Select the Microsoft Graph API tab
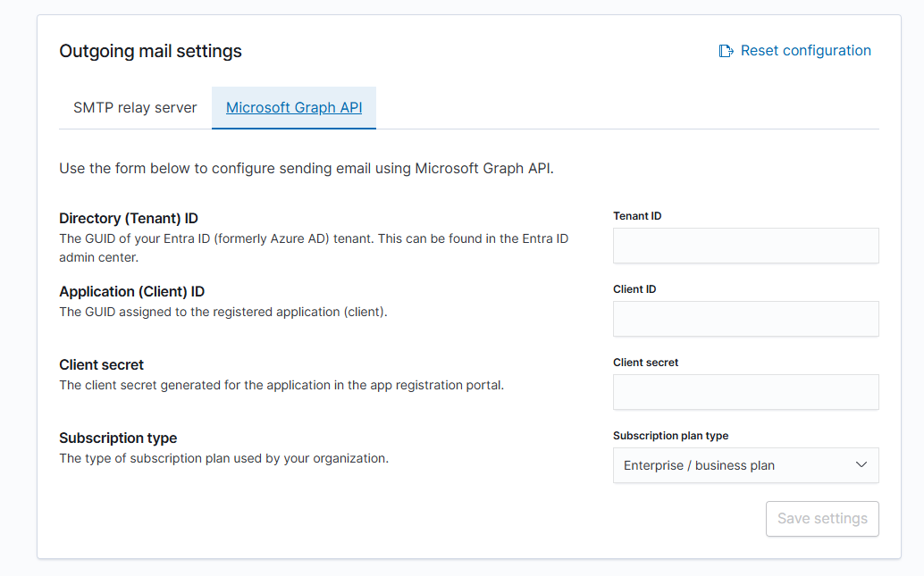The image size is (924, 576). coord(294,108)
